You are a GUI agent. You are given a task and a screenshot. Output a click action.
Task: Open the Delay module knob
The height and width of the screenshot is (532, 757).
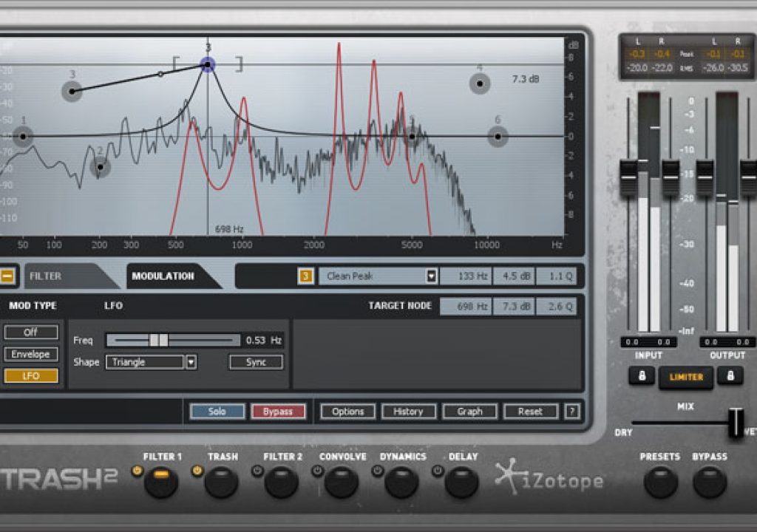tap(462, 482)
